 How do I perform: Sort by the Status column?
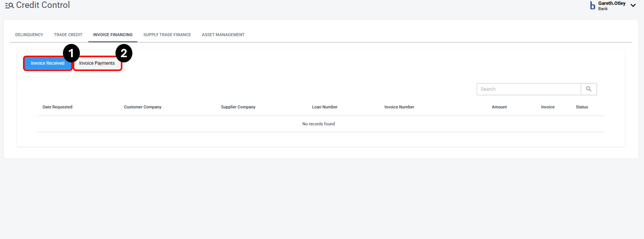(582, 107)
